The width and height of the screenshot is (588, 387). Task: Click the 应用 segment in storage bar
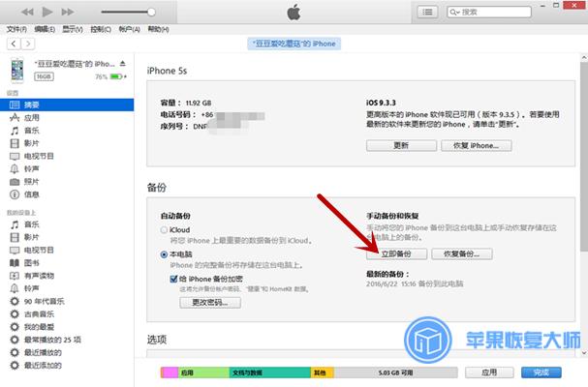click(x=203, y=372)
